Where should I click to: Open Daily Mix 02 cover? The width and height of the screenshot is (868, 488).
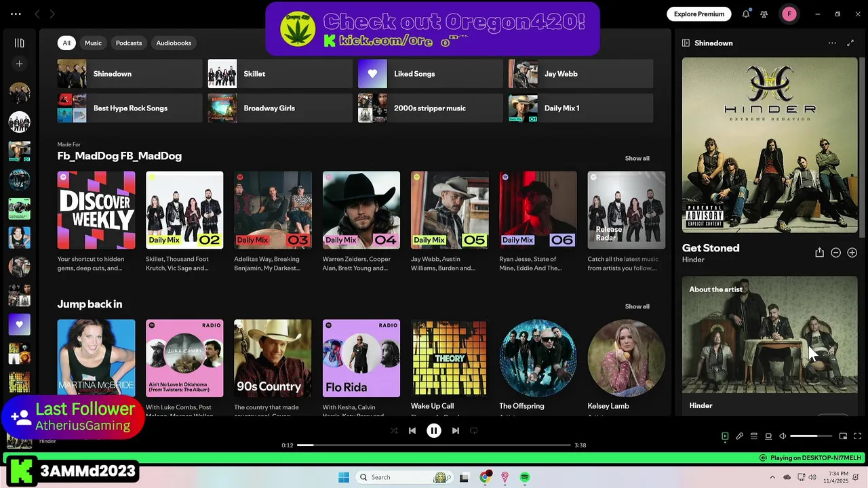click(184, 210)
